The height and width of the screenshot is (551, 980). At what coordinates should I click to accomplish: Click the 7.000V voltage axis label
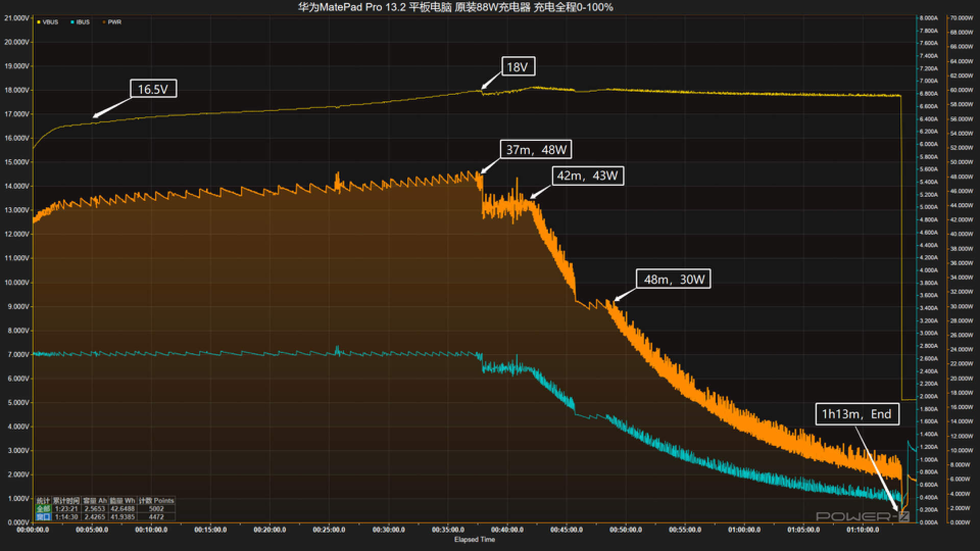click(18, 354)
